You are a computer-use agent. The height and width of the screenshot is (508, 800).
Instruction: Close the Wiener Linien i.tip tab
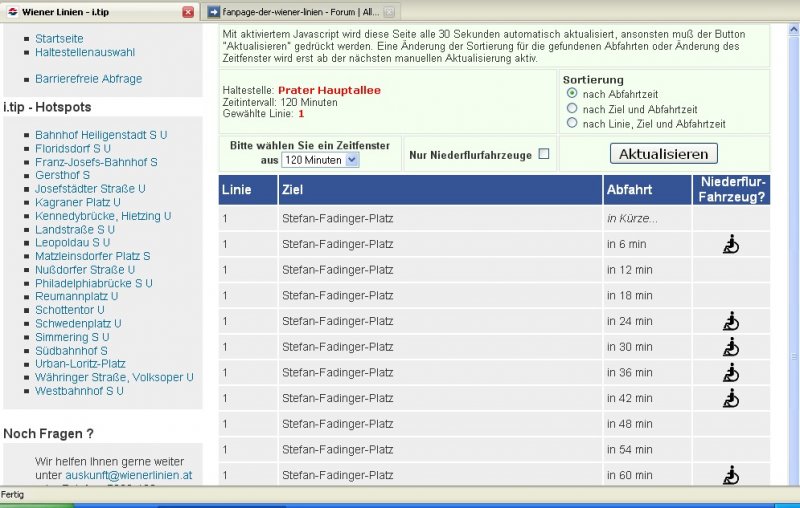click(187, 12)
